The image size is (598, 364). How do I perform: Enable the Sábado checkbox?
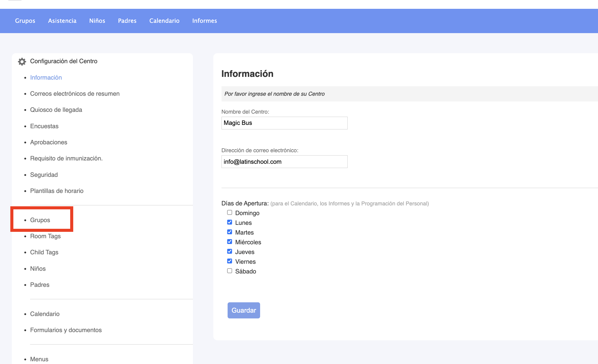pyautogui.click(x=230, y=271)
